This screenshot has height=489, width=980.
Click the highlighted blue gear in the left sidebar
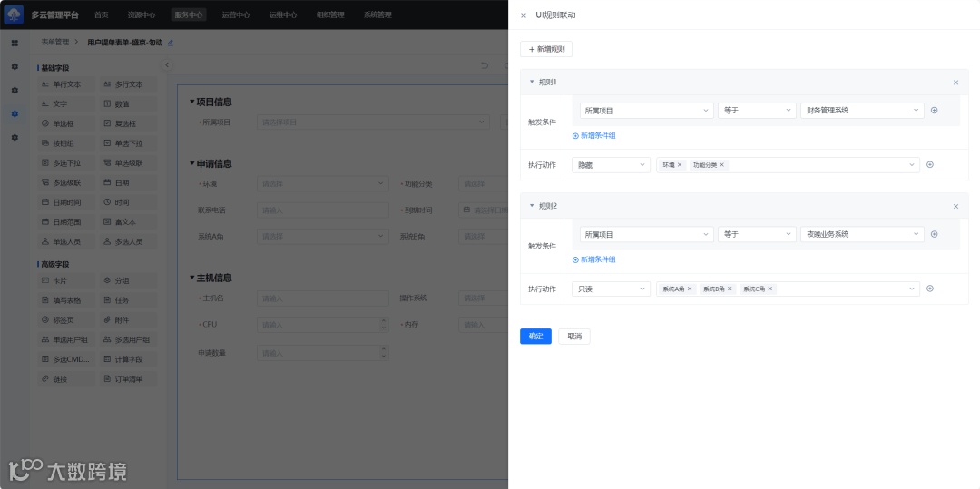tap(15, 113)
